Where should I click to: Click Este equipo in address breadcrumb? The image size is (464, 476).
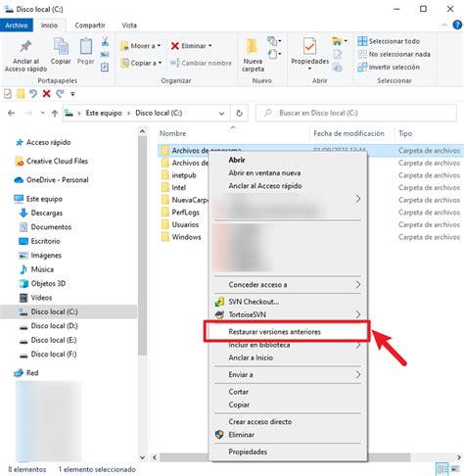(104, 113)
